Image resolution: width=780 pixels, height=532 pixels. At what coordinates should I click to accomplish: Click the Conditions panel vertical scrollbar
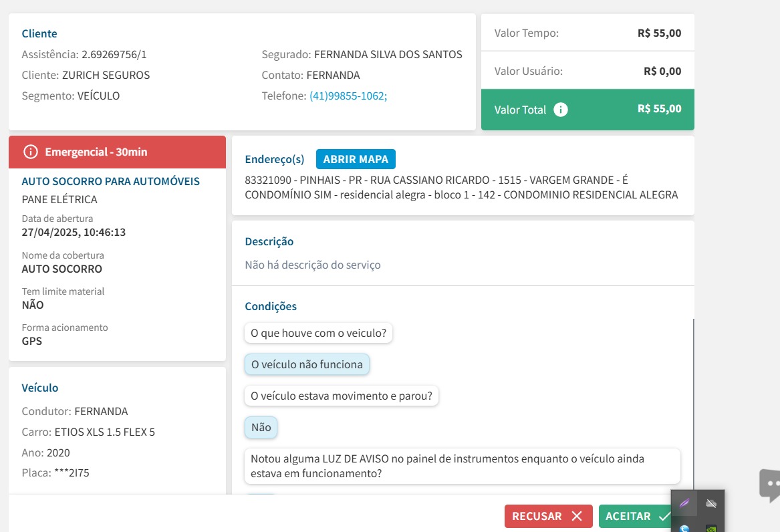point(694,401)
